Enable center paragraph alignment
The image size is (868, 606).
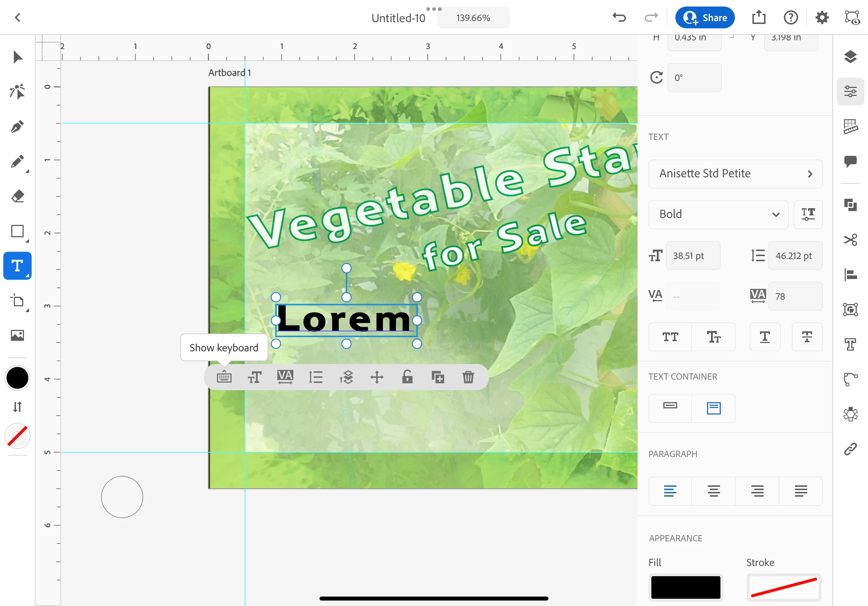pyautogui.click(x=714, y=491)
